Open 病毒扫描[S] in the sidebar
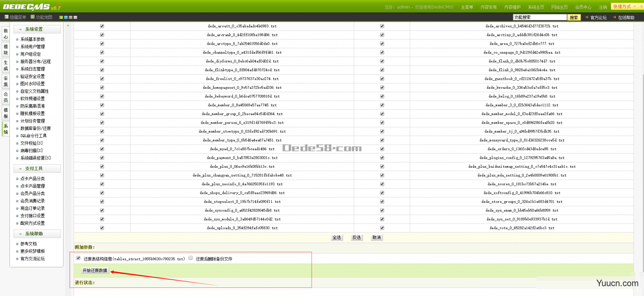The image size is (644, 296). coord(31,151)
